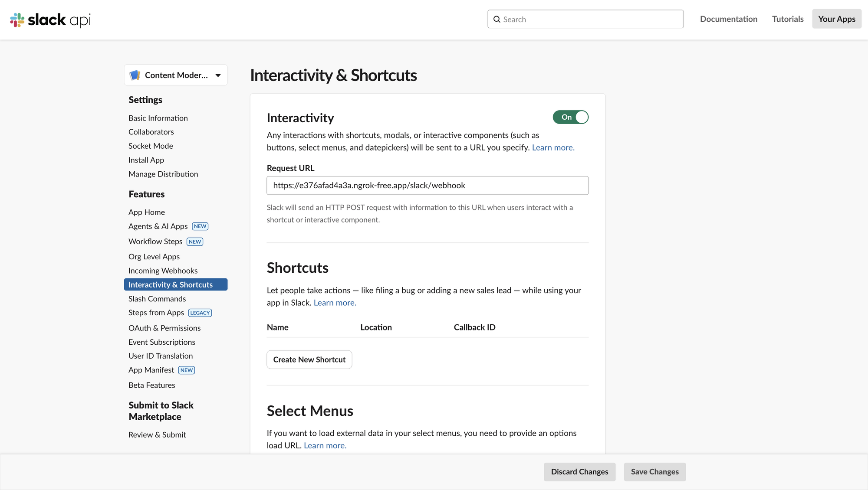Viewport: 868px width, 490px height.
Task: Open the Your Apps tab
Action: [x=836, y=19]
